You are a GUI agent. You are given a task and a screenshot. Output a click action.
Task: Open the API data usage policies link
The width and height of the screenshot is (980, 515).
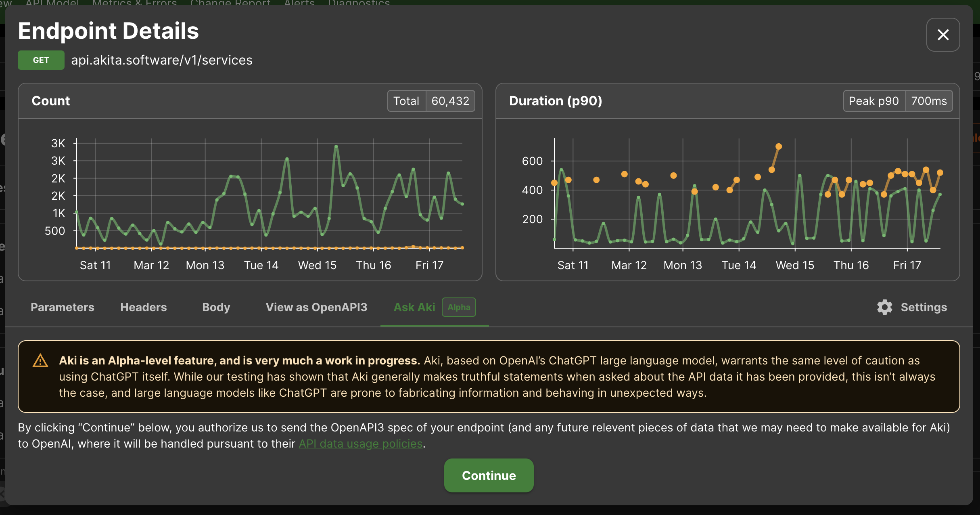pyautogui.click(x=360, y=444)
